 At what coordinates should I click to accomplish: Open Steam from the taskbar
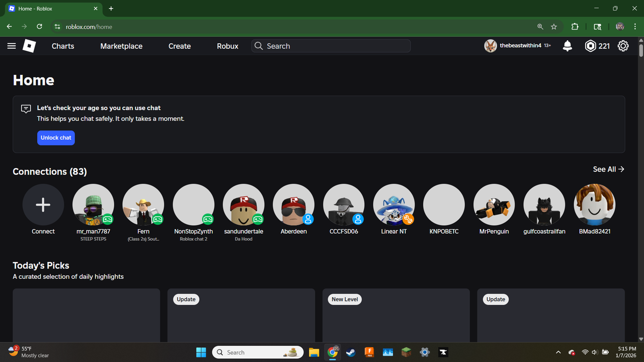[351, 352]
